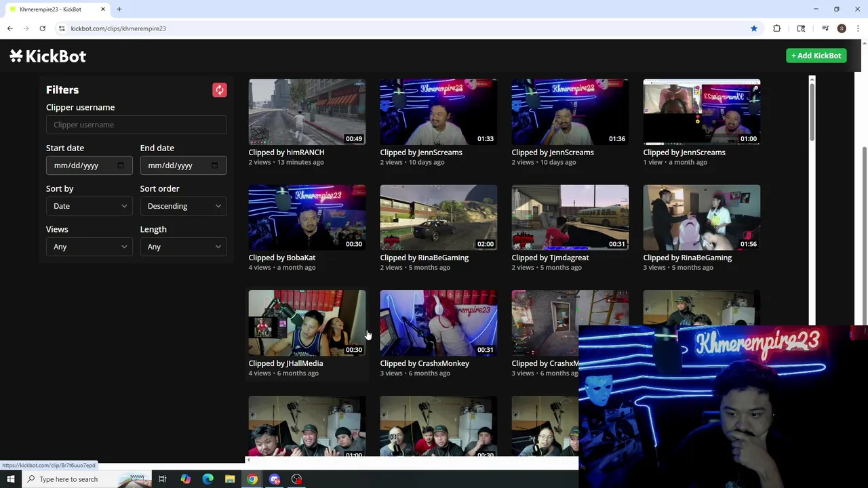Open the End date calendar picker icon
Image resolution: width=868 pixels, height=488 pixels.
point(215,165)
